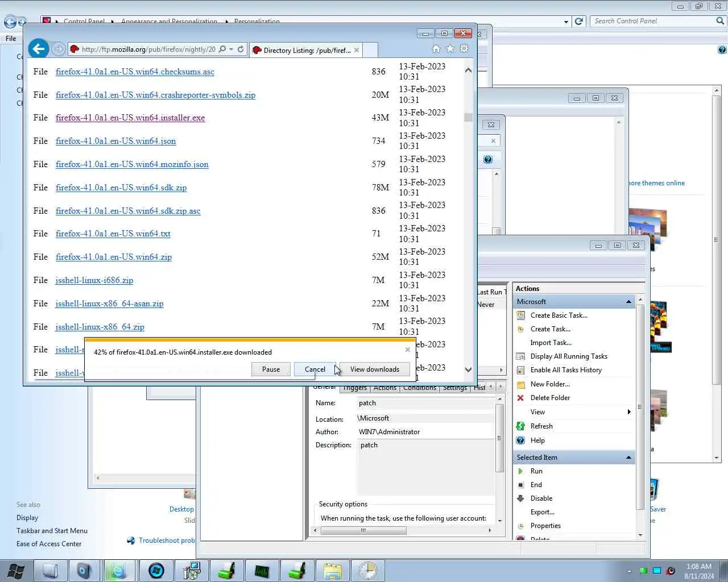
Task: Expand the View submenu in Actions
Action: pos(574,412)
